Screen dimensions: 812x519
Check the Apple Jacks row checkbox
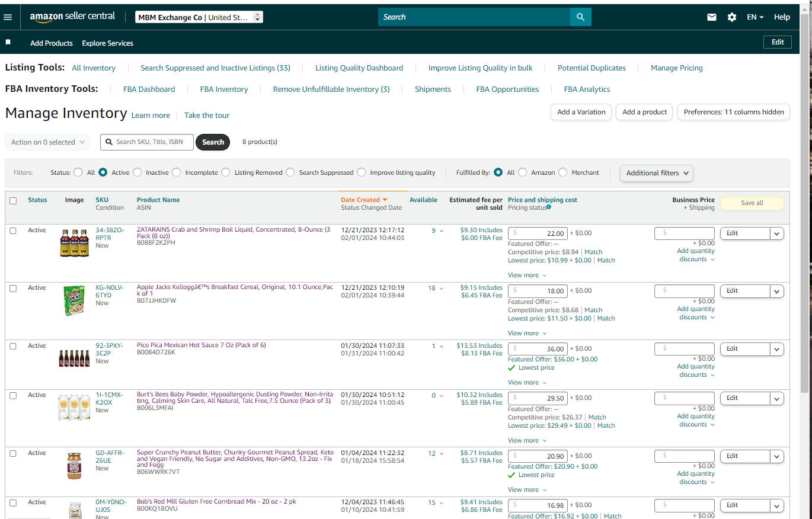pyautogui.click(x=13, y=288)
